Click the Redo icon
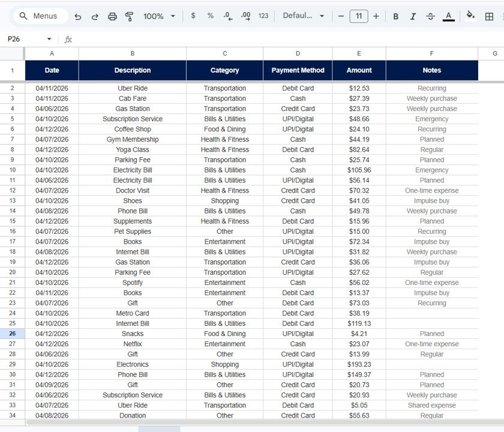Viewport: 504px width, 432px height. coord(95,16)
